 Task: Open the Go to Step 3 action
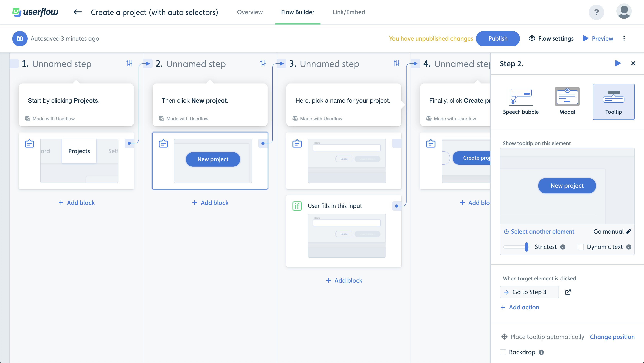(529, 292)
